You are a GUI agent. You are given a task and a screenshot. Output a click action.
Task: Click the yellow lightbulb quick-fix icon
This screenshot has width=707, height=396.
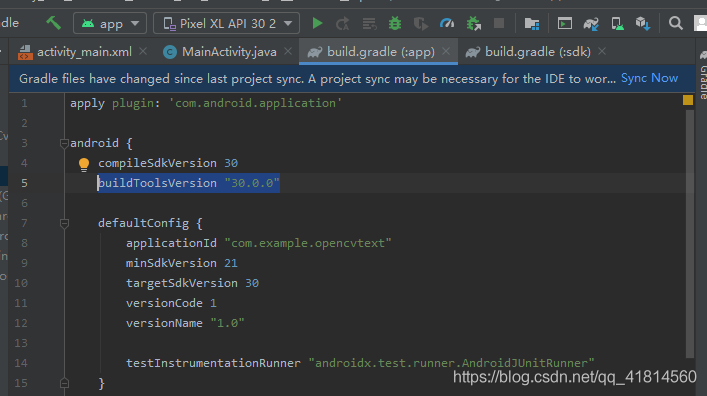(84, 164)
